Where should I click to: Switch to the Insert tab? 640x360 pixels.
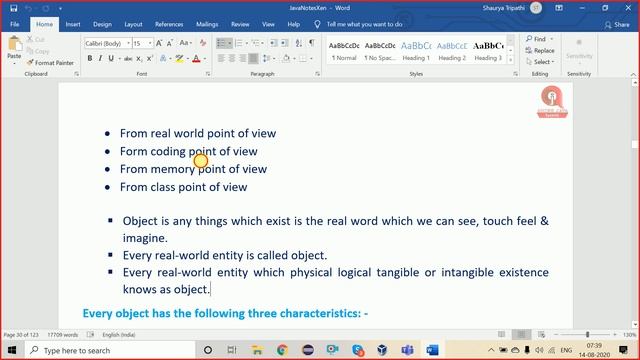point(73,24)
